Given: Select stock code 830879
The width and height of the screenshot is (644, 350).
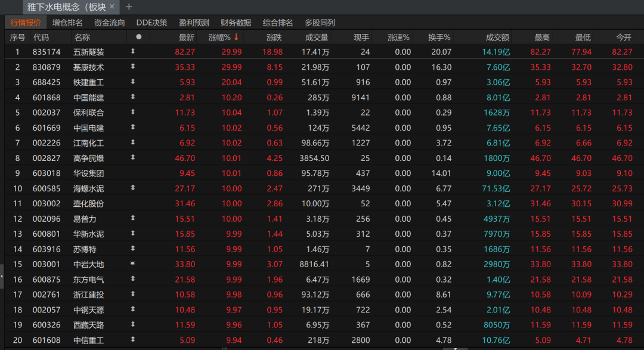Looking at the screenshot, I should pos(47,67).
